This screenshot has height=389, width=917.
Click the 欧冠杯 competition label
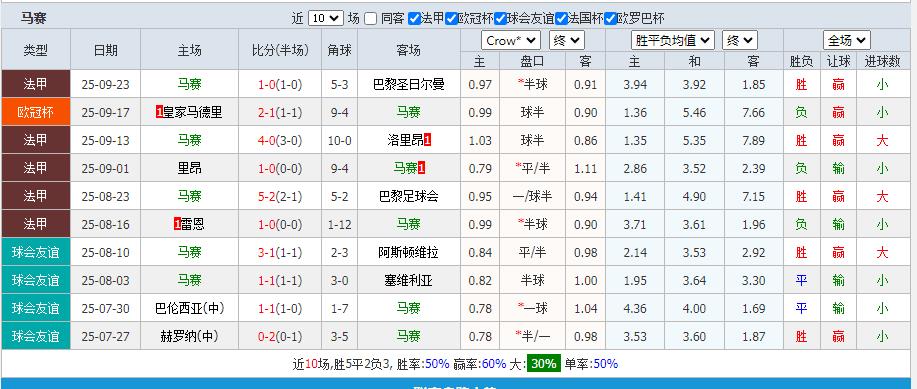(x=36, y=112)
